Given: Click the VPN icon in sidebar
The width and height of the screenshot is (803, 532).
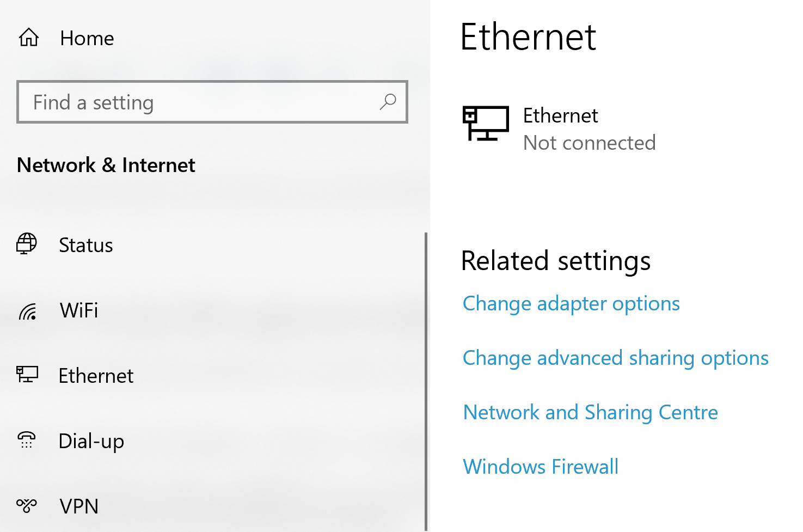Looking at the screenshot, I should coord(27,506).
